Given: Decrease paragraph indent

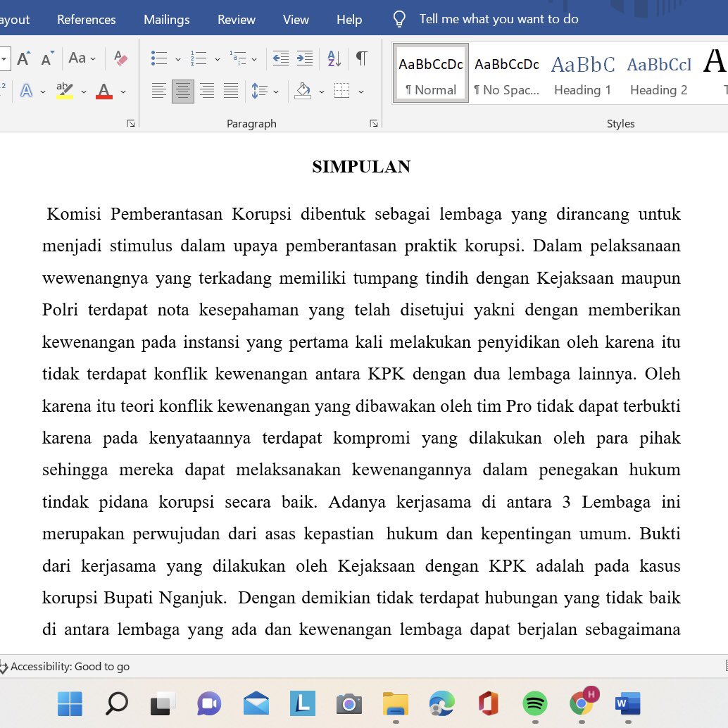Looking at the screenshot, I should 280,58.
